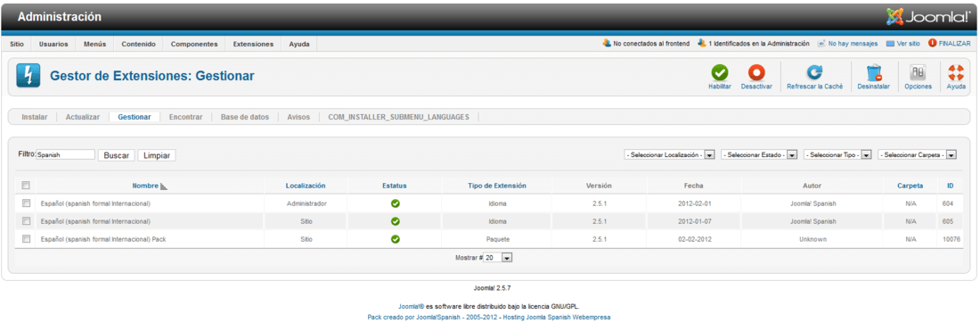The height and width of the screenshot is (323, 980).
Task: Click the No hay mensajes link
Action: pos(853,44)
